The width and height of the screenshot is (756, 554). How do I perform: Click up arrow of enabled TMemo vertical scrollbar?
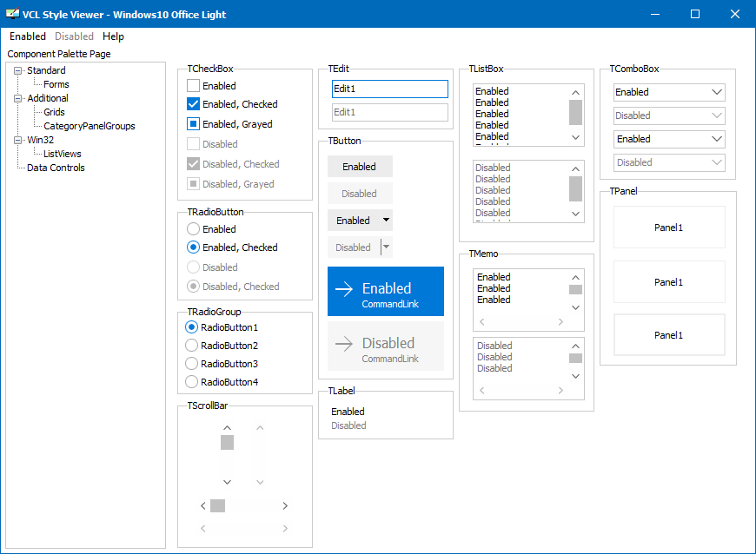coord(575,278)
